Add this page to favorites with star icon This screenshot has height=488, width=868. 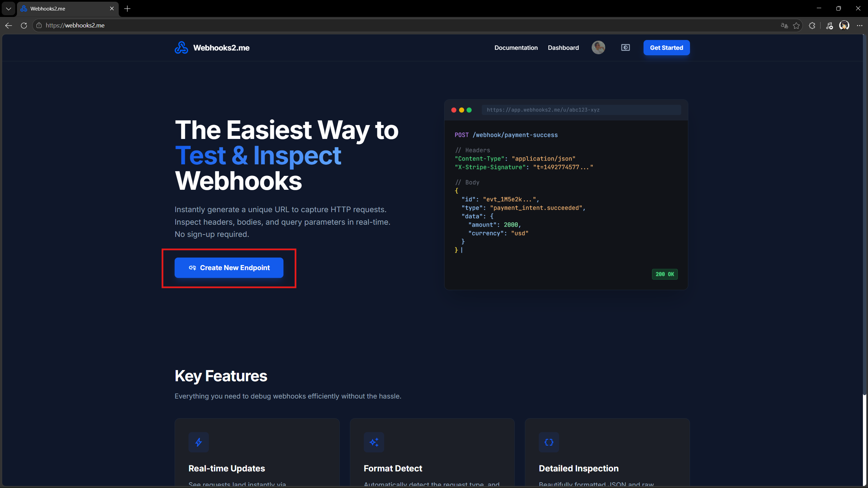796,25
